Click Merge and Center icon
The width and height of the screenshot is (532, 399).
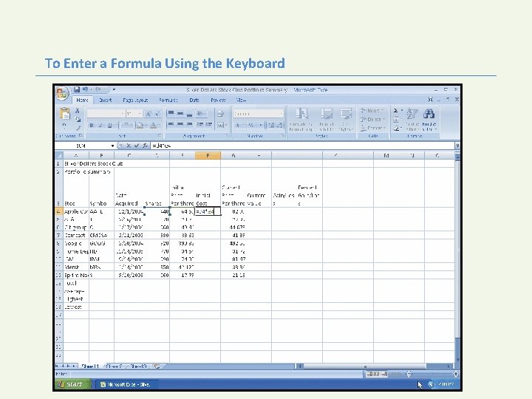click(220, 125)
